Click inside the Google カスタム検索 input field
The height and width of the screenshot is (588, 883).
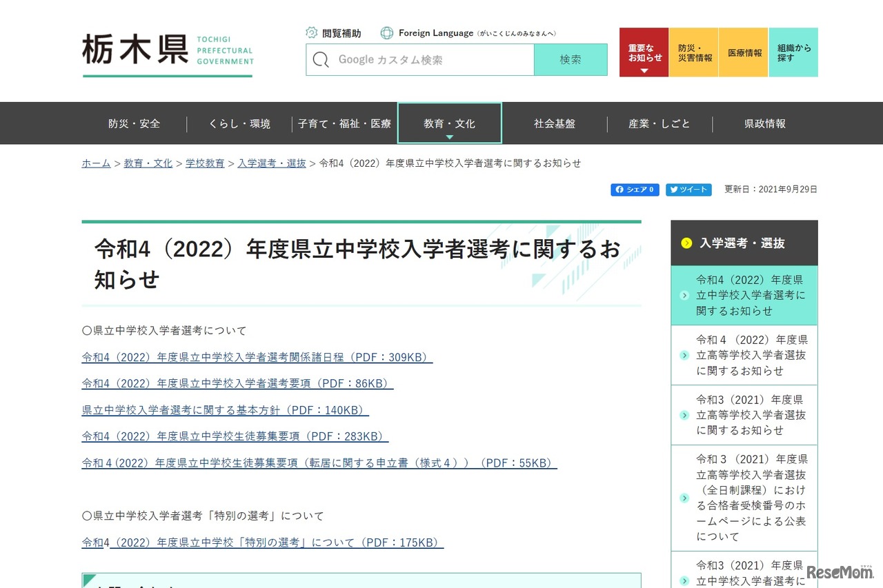point(428,60)
